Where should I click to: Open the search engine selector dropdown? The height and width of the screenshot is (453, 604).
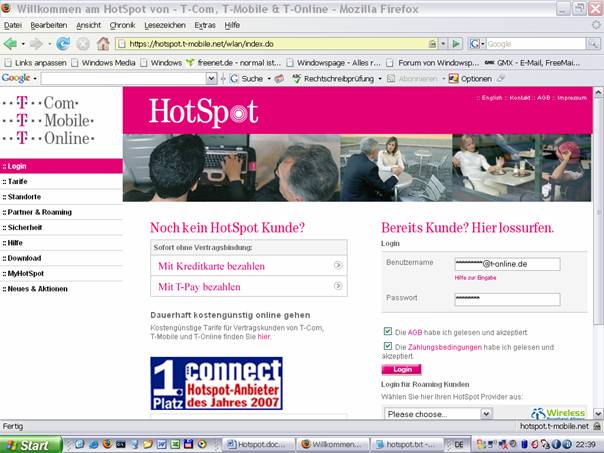[477, 44]
